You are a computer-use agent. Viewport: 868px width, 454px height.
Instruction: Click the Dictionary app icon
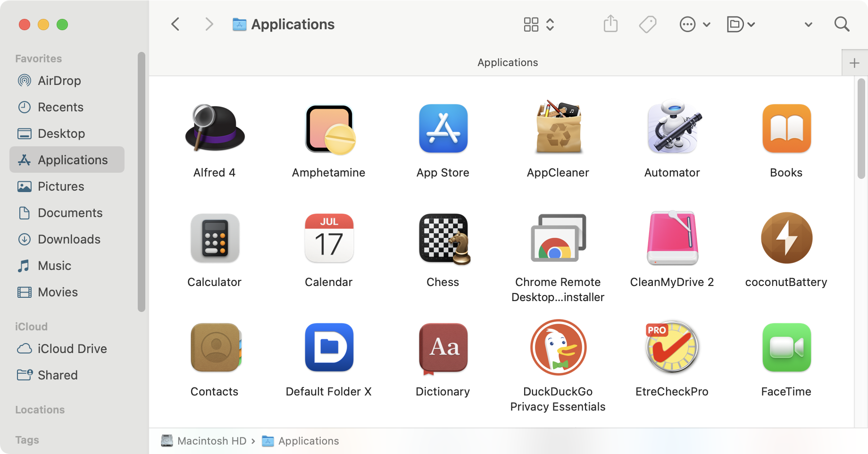(x=443, y=348)
